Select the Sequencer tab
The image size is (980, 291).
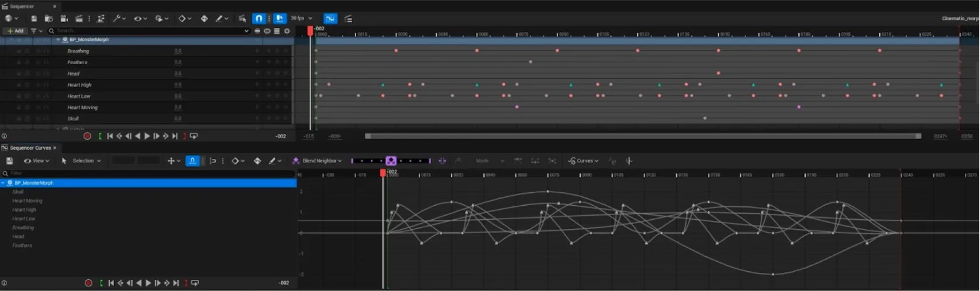tap(22, 6)
